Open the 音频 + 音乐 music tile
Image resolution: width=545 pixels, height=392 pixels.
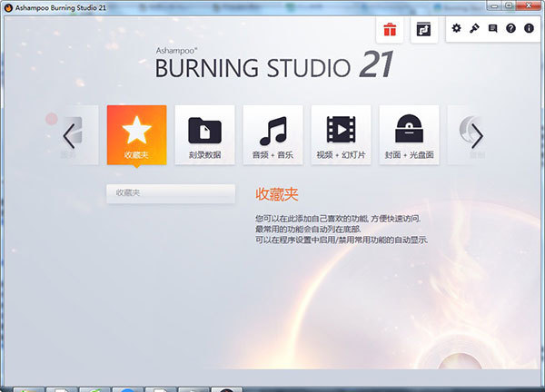point(272,134)
